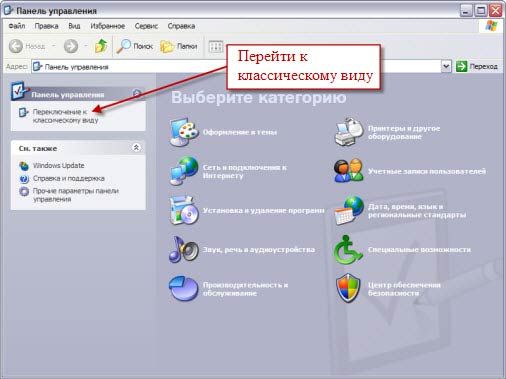
Task: Open Справка и поддержка link
Action: click(x=69, y=178)
